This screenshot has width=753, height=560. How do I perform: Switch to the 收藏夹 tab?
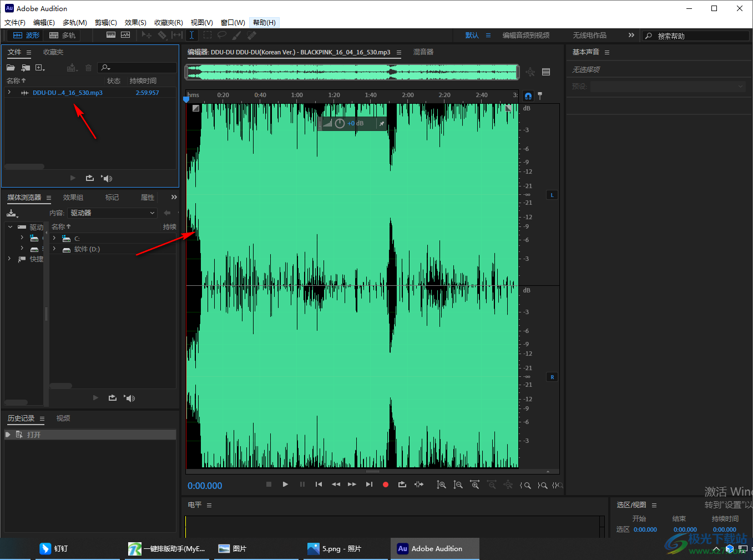pos(53,52)
